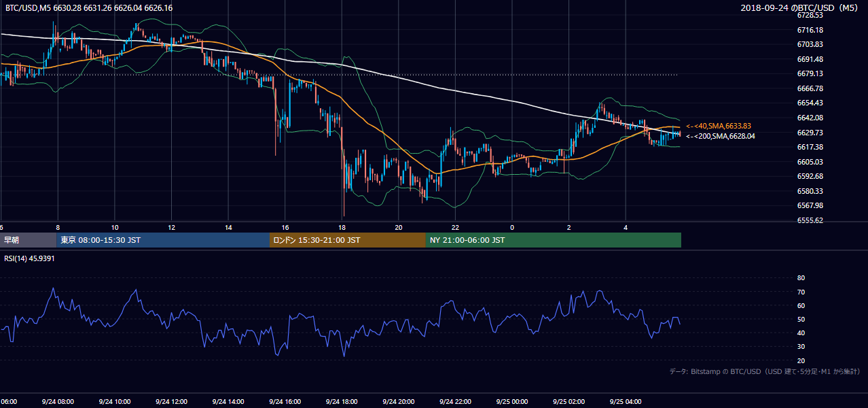This screenshot has width=868, height=408.
Task: Click the 200 SMA 6628.04 label
Action: click(x=720, y=136)
